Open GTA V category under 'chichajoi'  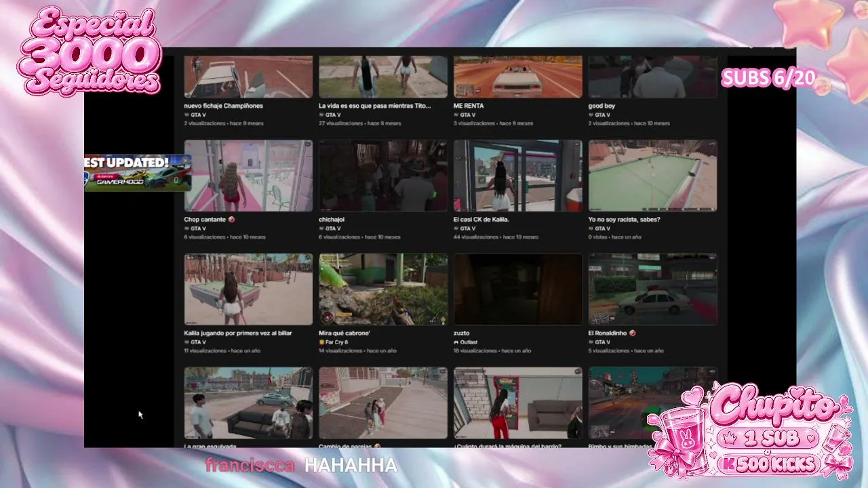coord(333,228)
